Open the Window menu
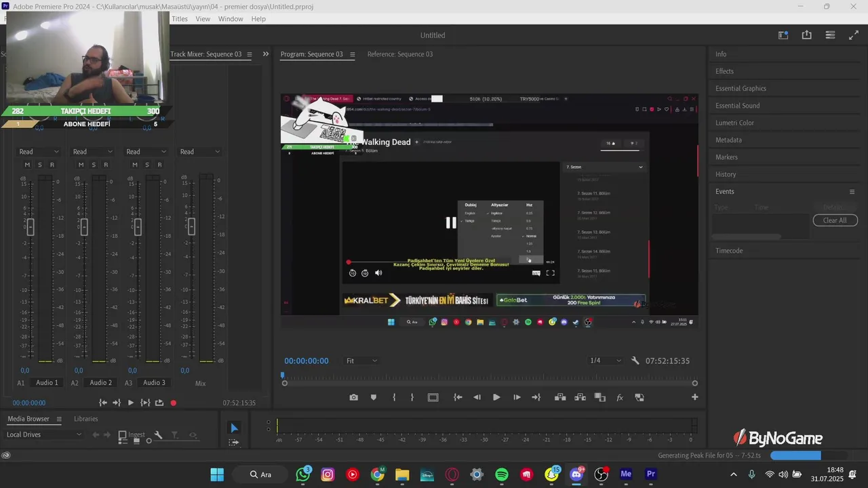 [231, 19]
